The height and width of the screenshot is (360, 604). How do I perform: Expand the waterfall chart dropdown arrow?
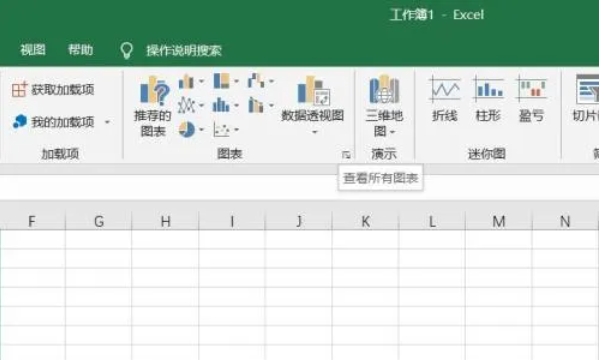271,81
